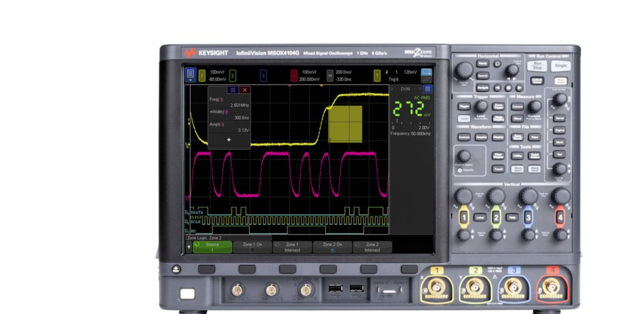Add a measurement with the plus icon
This screenshot has width=644, height=314.
(x=229, y=139)
